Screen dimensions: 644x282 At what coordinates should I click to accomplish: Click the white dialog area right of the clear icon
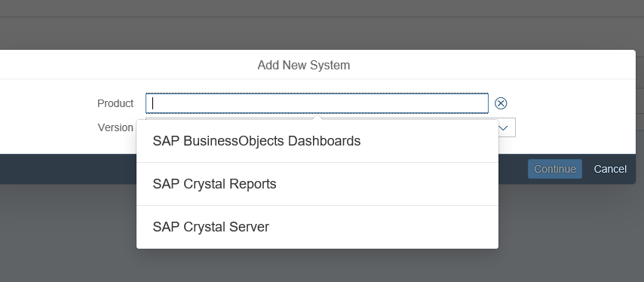pyautogui.click(x=571, y=103)
